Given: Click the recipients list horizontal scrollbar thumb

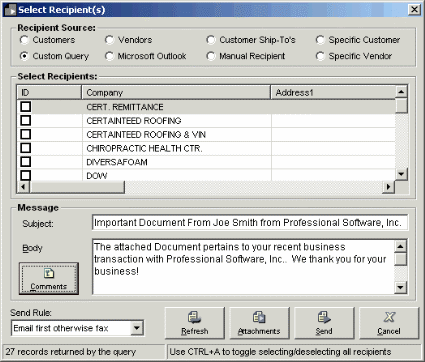Looking at the screenshot, I should [77, 187].
